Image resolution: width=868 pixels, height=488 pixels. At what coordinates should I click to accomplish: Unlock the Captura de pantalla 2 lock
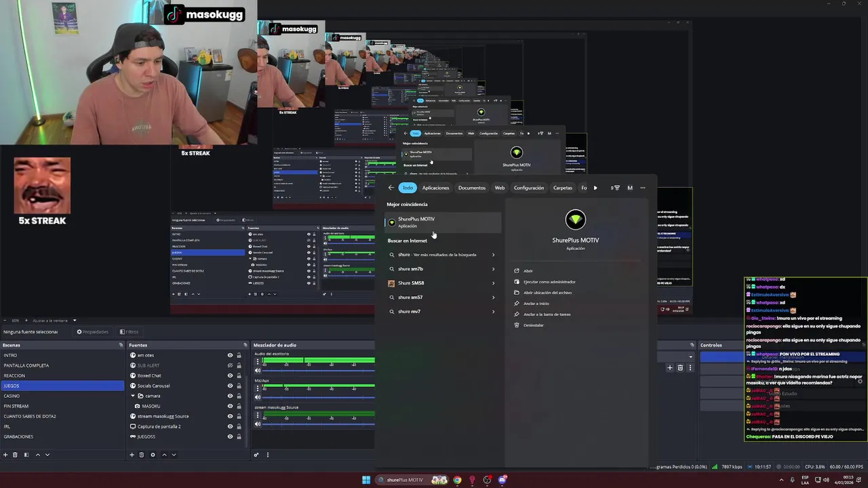pyautogui.click(x=239, y=426)
